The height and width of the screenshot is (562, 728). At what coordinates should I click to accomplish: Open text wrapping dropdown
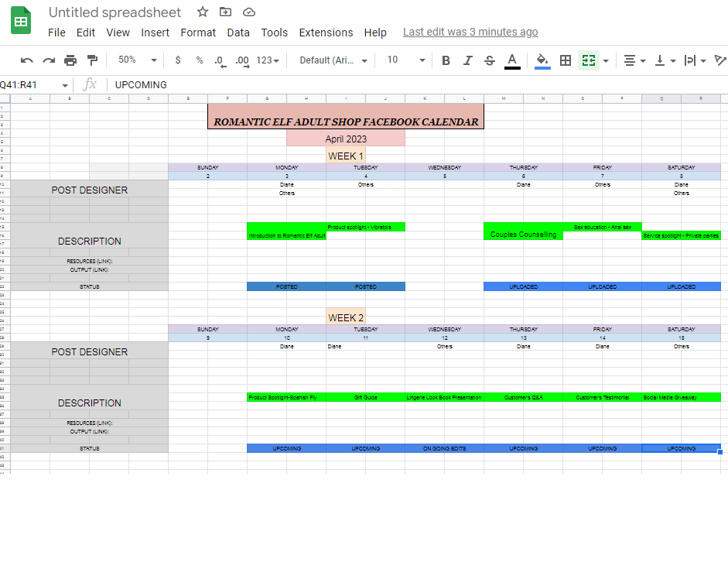point(695,61)
